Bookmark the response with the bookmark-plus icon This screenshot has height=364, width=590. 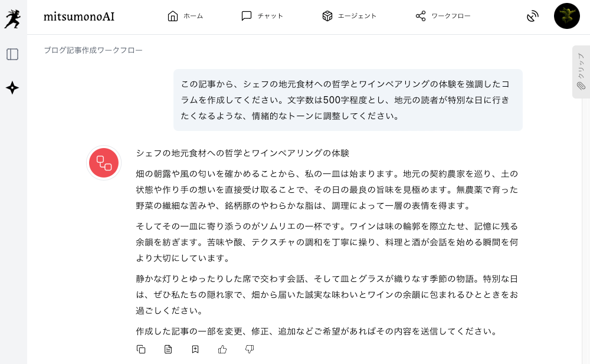195,349
